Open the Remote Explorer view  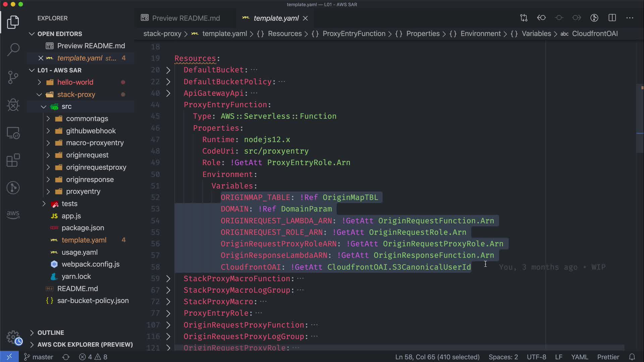(13, 133)
